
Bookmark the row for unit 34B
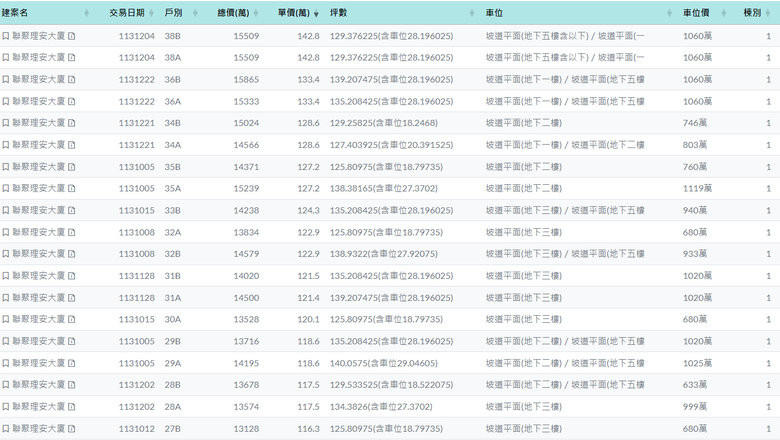(5, 123)
